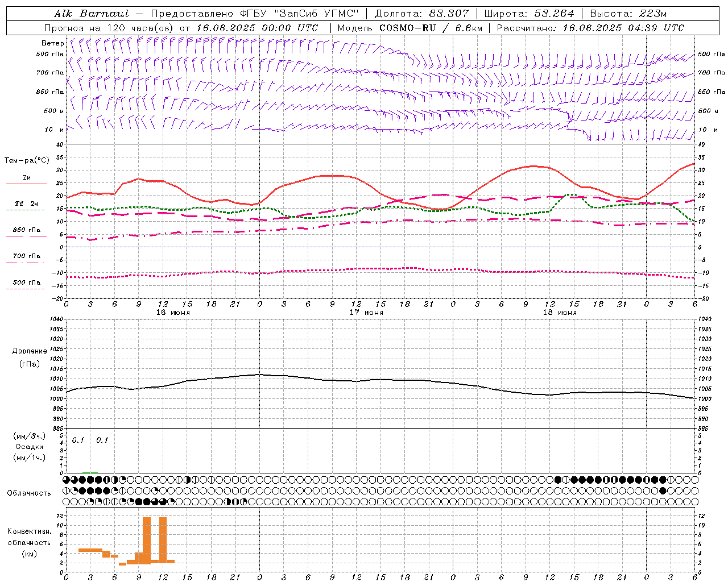
Task: Click the 'Высота: 223м' header value
Action: click(x=628, y=14)
